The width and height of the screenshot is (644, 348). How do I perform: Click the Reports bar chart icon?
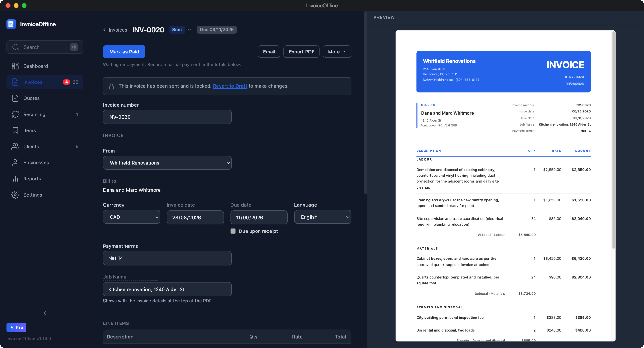(x=15, y=179)
